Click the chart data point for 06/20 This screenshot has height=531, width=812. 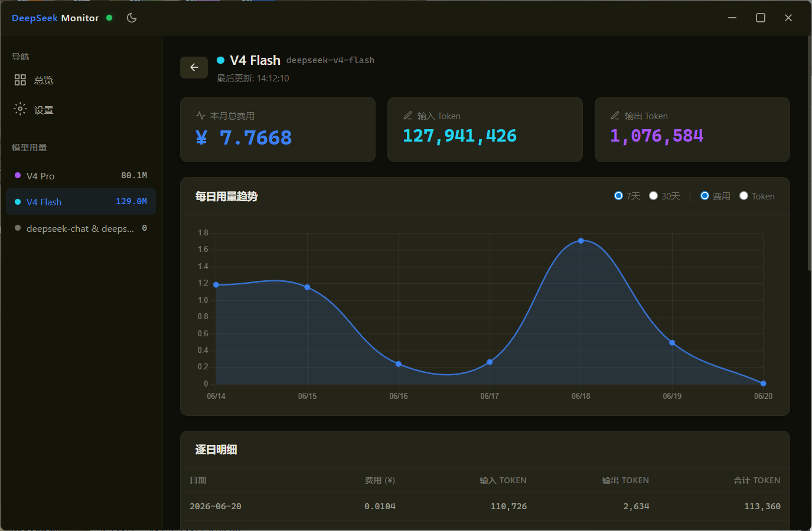point(763,383)
